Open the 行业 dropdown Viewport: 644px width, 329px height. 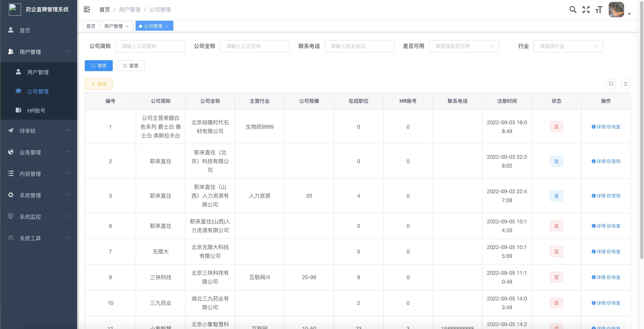point(568,46)
